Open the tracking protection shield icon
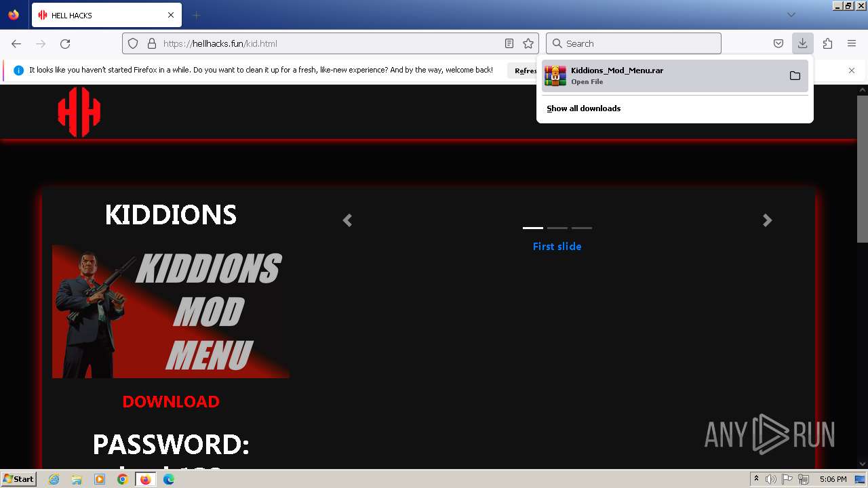868x488 pixels. 133,43
